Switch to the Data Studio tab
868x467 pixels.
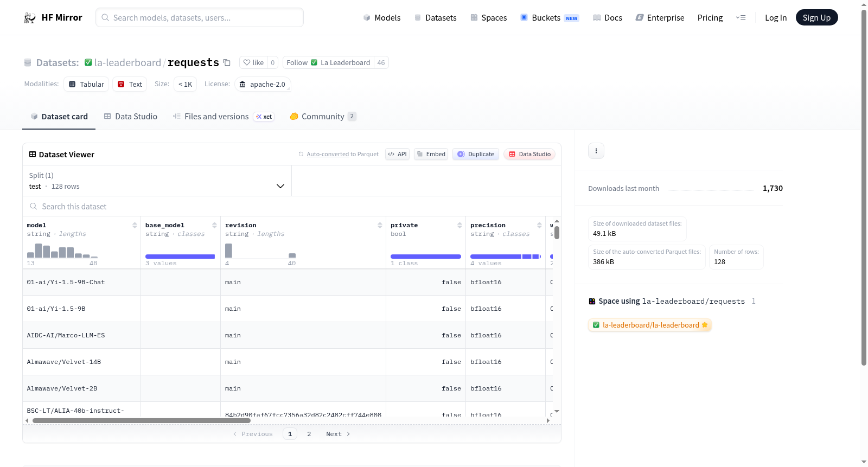131,117
